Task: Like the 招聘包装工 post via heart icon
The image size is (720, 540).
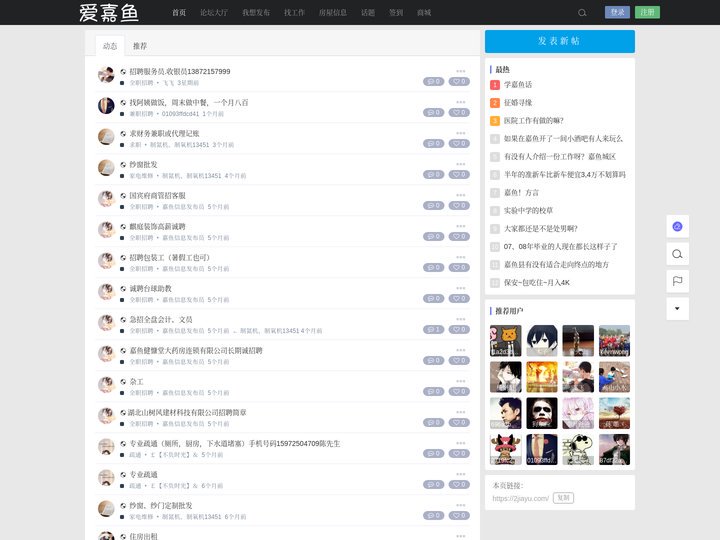Action: pyautogui.click(x=459, y=268)
